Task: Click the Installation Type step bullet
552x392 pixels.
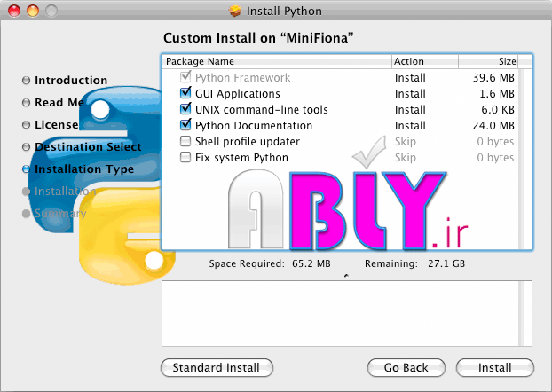Action: point(26,169)
